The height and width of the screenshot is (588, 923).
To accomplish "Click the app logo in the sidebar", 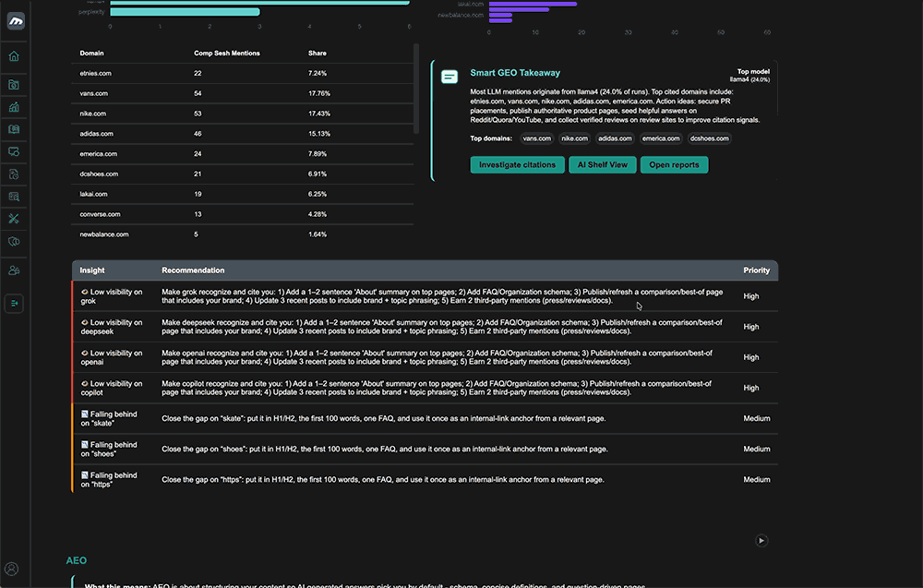I will click(15, 21).
